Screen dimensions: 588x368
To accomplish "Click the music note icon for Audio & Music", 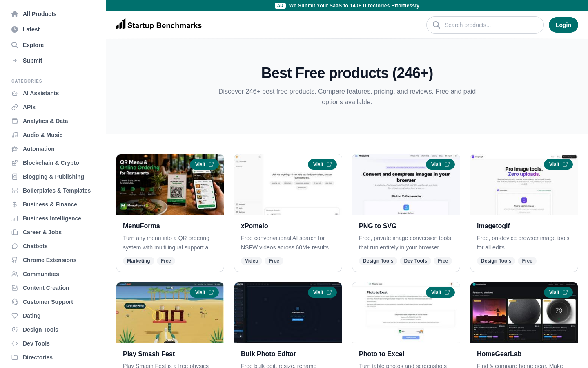I will [15, 135].
